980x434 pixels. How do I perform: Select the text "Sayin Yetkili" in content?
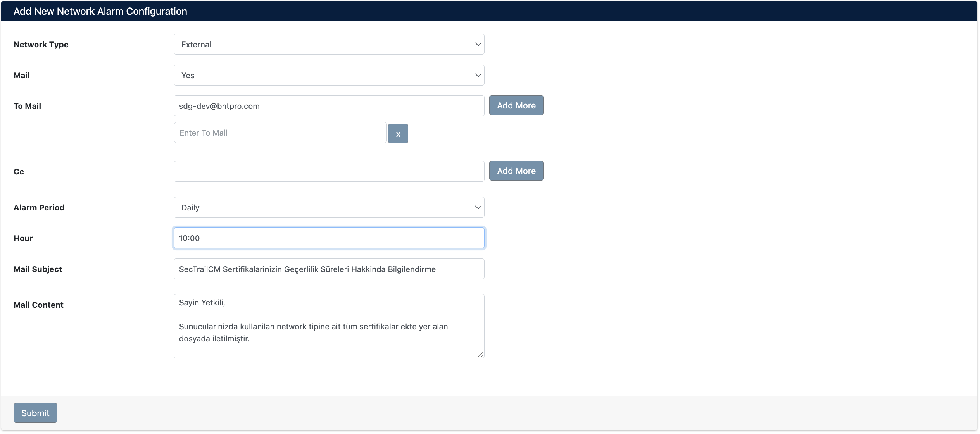[201, 303]
